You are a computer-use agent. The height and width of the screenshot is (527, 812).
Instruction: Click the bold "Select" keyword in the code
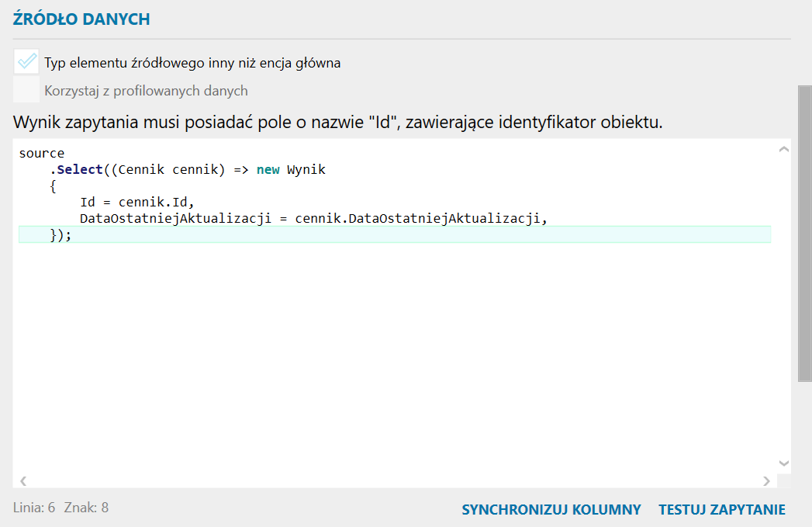80,170
